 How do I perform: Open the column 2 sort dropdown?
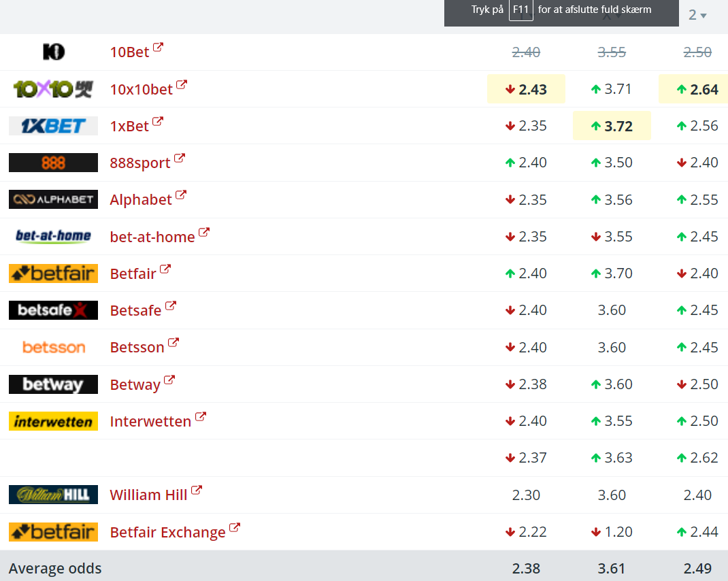pyautogui.click(x=697, y=15)
